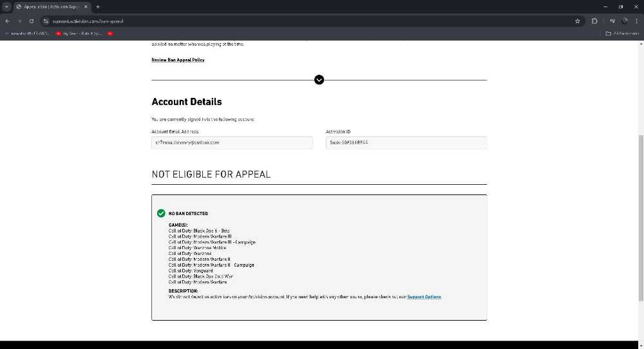The image size is (644, 349).
Task: Open the All Bookmarks folder
Action: tap(622, 33)
